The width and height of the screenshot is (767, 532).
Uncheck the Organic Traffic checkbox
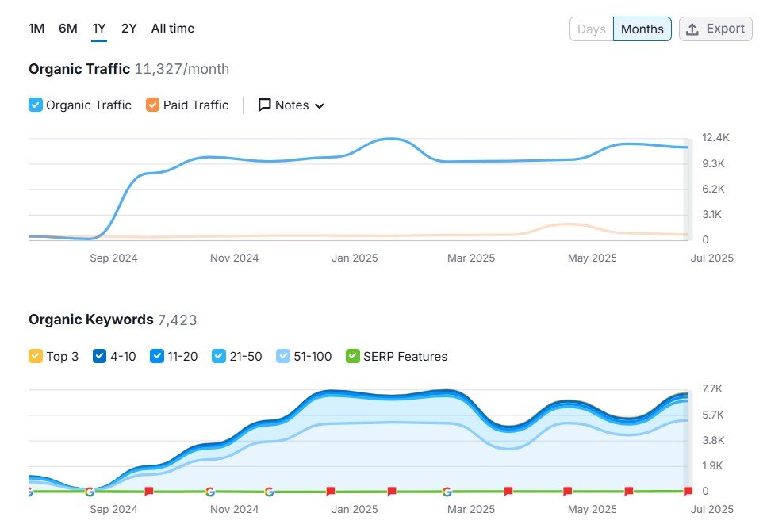[36, 105]
